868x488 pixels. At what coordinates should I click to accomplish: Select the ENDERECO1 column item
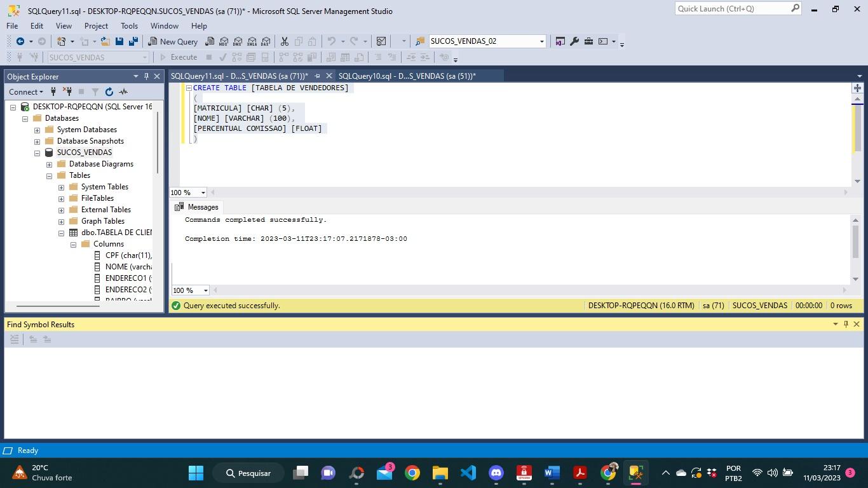point(128,278)
